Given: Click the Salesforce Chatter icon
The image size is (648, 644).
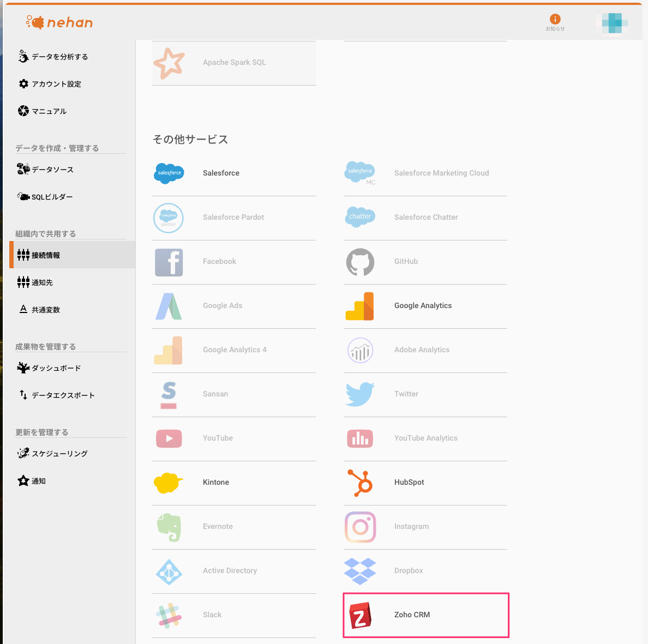Looking at the screenshot, I should tap(360, 216).
